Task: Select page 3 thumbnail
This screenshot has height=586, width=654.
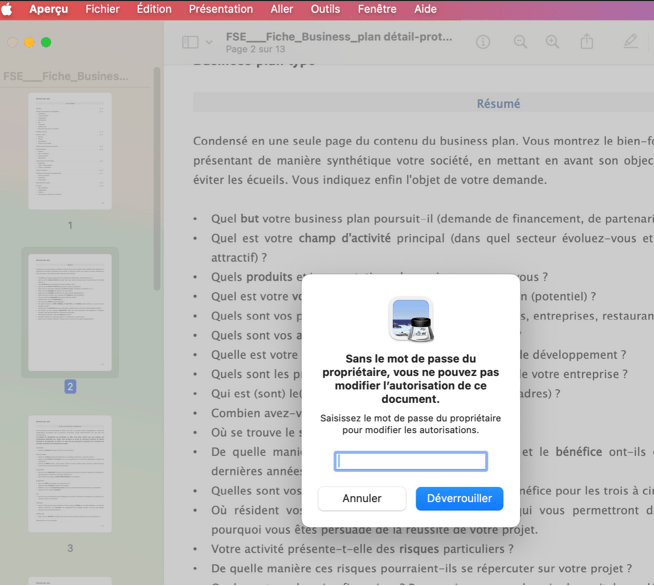Action: click(x=70, y=474)
